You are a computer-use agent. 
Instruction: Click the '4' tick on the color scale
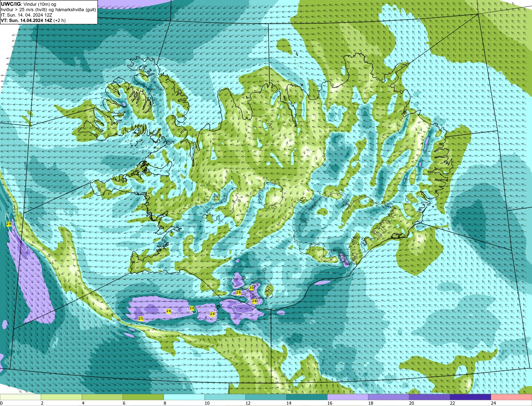click(x=83, y=403)
